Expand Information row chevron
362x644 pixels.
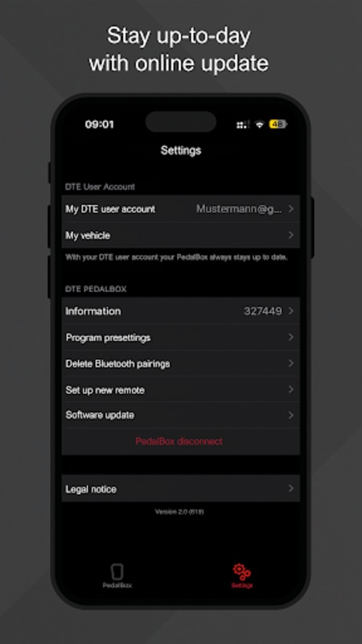click(291, 311)
